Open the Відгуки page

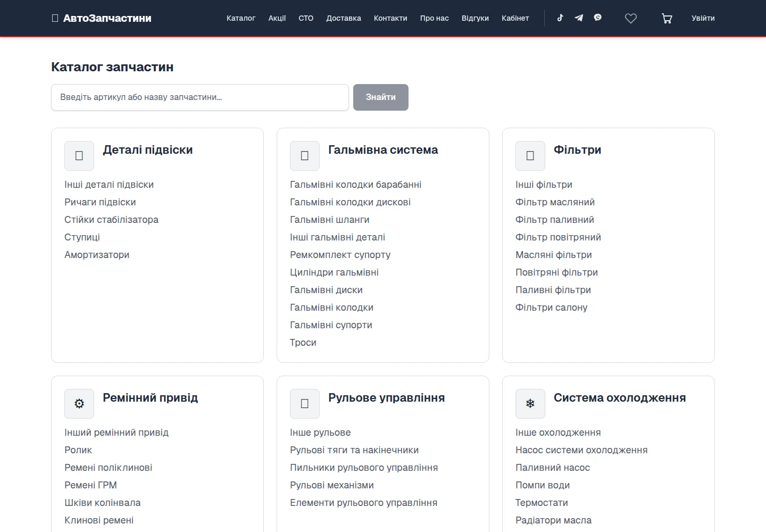click(x=475, y=18)
